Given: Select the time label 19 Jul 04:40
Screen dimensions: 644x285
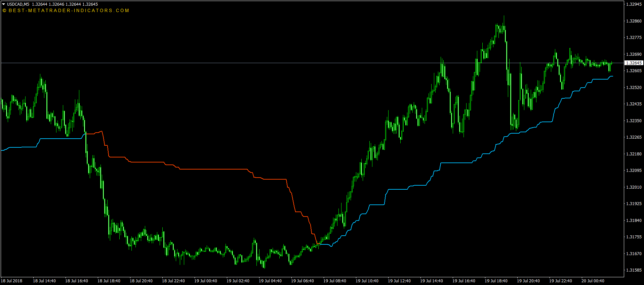Looking at the screenshot, I should pyautogui.click(x=270, y=281).
